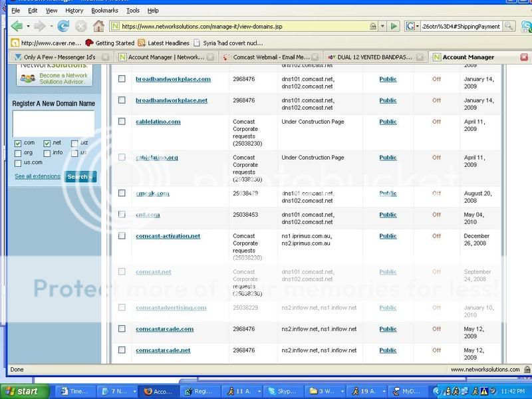Click the Google search engine icon
Image resolution: width=532 pixels, height=399 pixels.
pos(410,26)
